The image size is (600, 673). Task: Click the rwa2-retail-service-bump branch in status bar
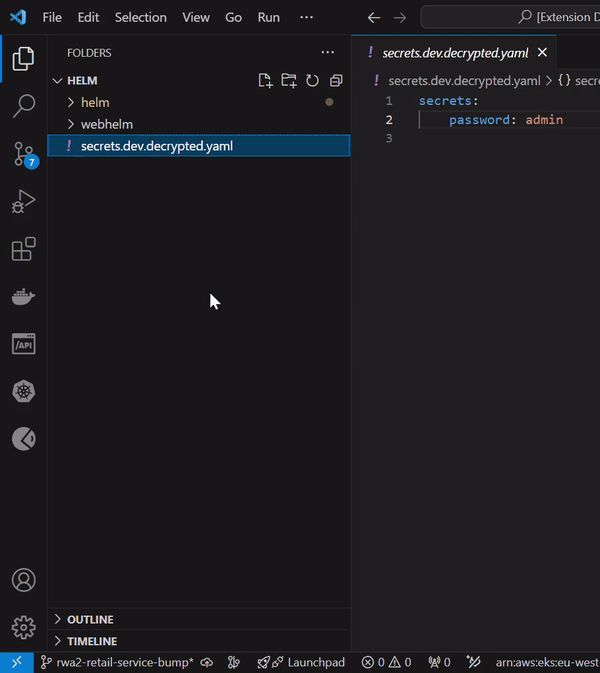click(117, 662)
